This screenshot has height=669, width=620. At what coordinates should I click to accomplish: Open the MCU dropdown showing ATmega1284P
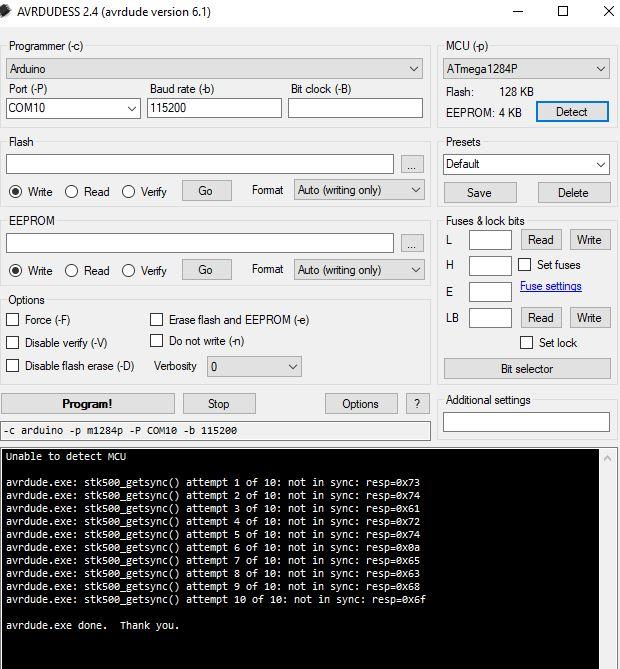point(526,69)
